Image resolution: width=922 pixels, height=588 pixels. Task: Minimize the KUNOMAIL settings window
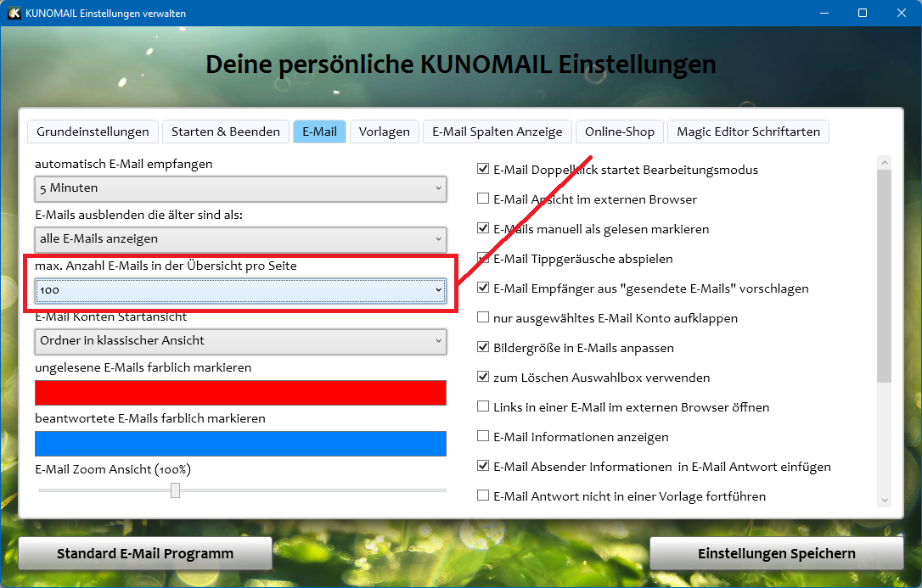click(824, 13)
